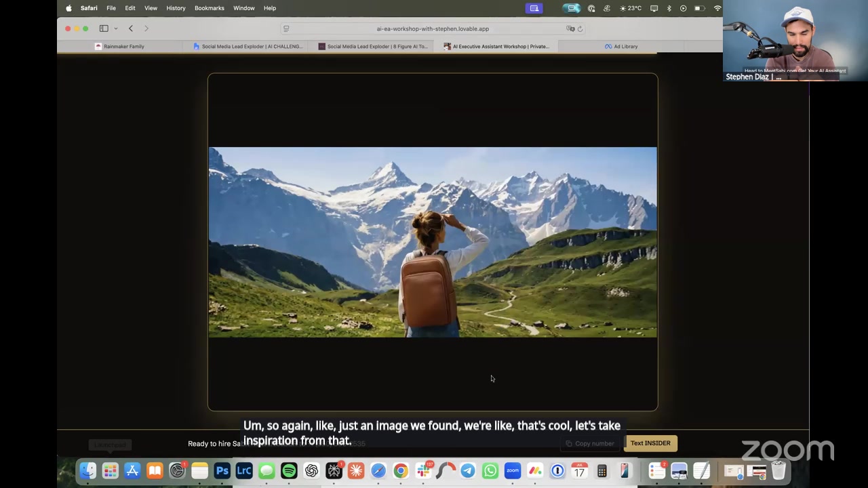Open Launchpad in the dock

pyautogui.click(x=110, y=470)
